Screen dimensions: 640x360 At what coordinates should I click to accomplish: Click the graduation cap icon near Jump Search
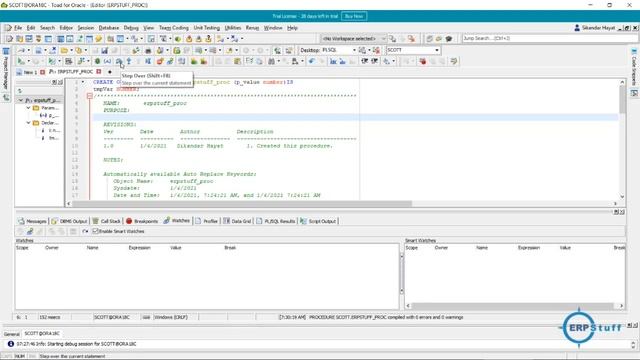pyautogui.click(x=449, y=39)
